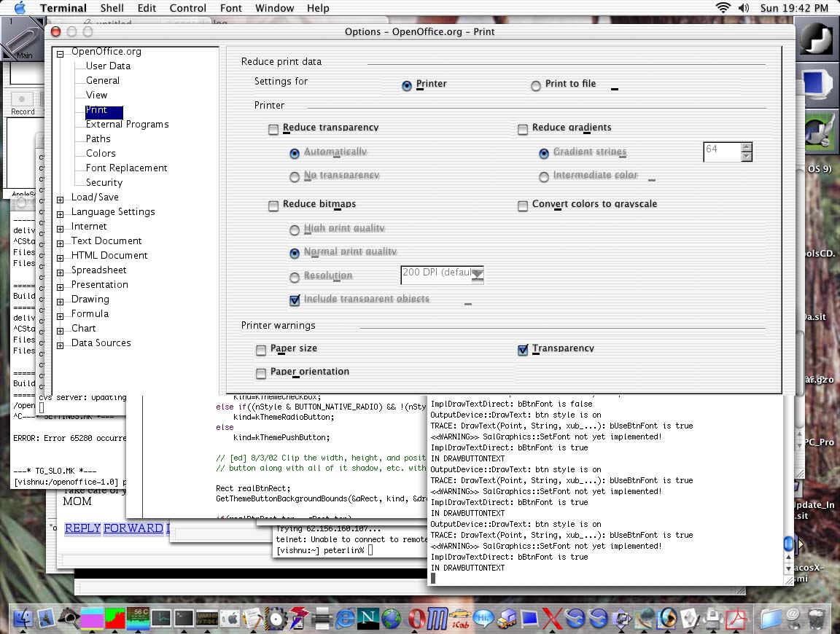The height and width of the screenshot is (634, 840).
Task: Check Convert colors to grayscale
Action: (x=523, y=206)
